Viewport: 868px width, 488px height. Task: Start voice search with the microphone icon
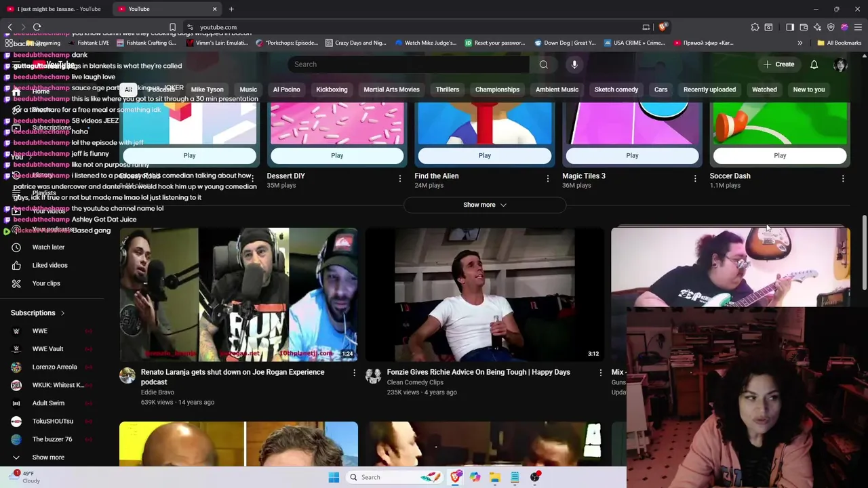pyautogui.click(x=574, y=64)
